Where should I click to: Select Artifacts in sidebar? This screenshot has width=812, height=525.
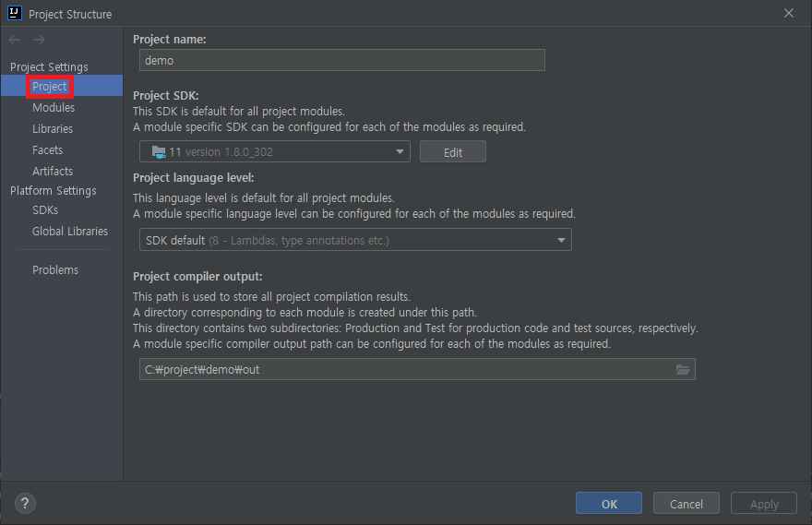coord(53,172)
